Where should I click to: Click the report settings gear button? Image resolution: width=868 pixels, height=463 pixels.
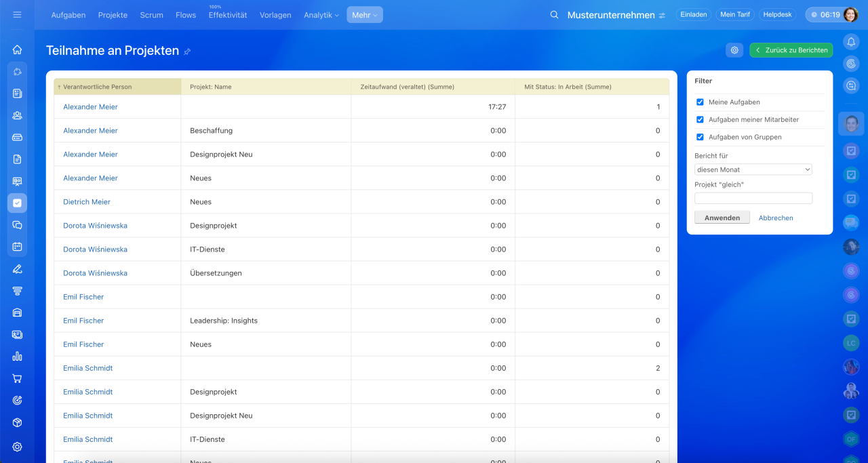[734, 50]
